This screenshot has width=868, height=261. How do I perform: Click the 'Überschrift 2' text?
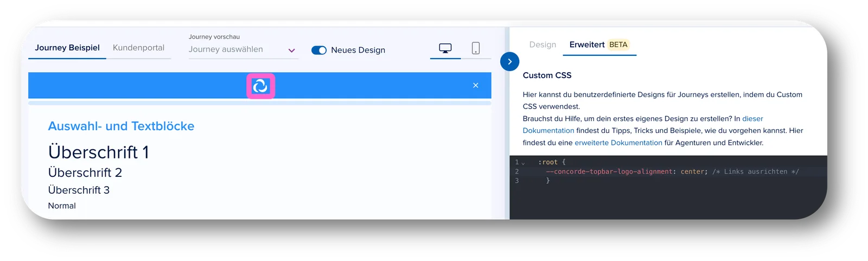pos(85,173)
